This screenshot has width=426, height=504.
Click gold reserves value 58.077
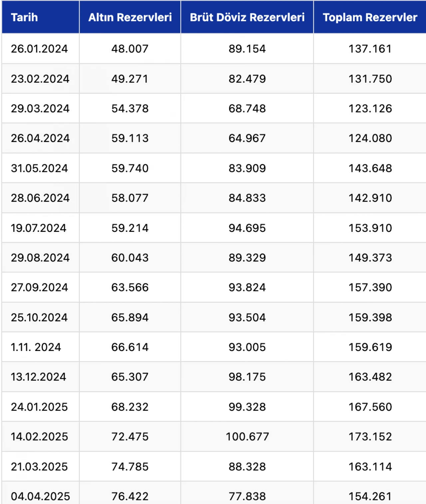click(130, 198)
